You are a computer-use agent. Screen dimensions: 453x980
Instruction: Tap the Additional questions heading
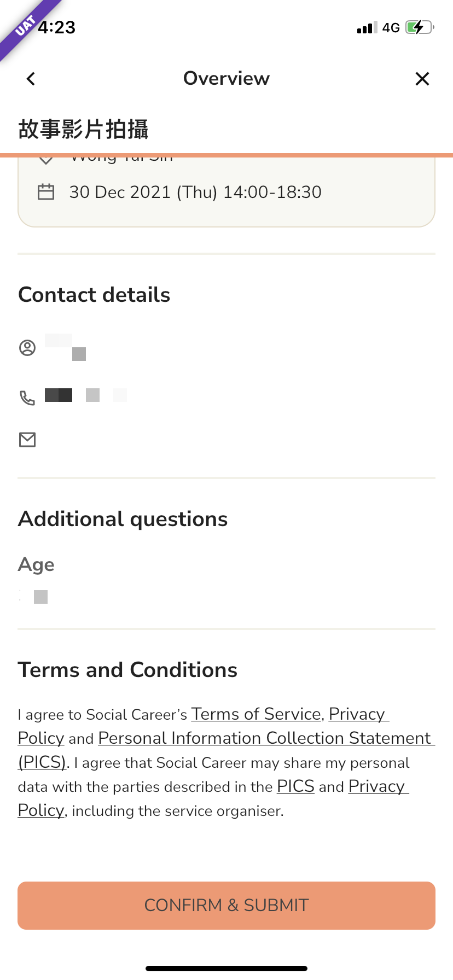point(123,519)
